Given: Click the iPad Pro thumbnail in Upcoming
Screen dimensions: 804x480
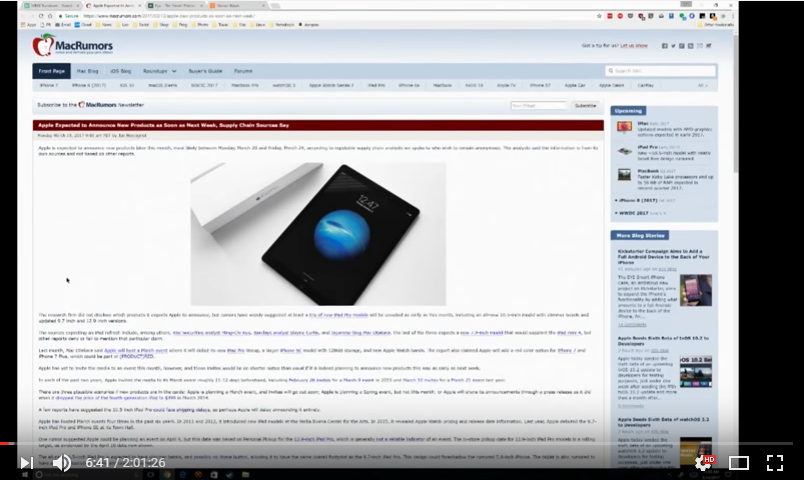Looking at the screenshot, I should pos(624,151).
